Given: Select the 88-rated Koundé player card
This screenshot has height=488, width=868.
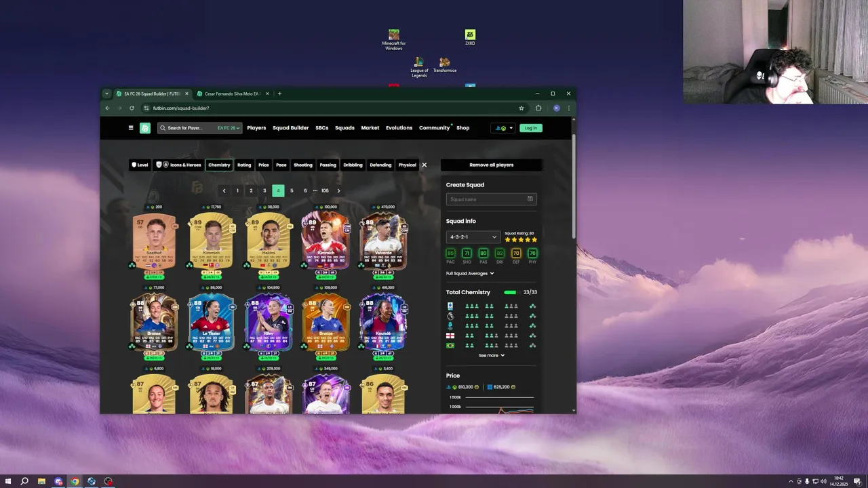Looking at the screenshot, I should [x=383, y=324].
